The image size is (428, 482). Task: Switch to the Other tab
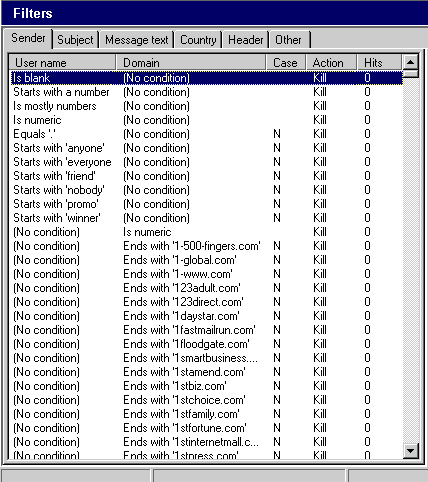point(289,40)
